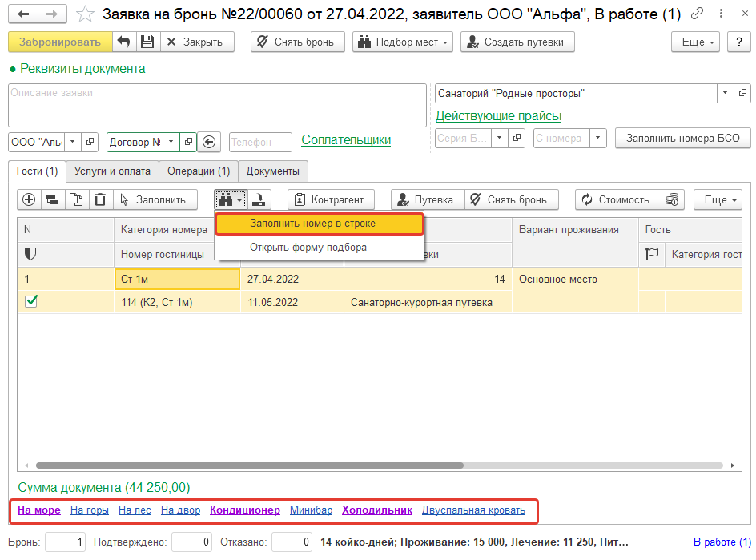Open the Договор contract card icon

[188, 142]
